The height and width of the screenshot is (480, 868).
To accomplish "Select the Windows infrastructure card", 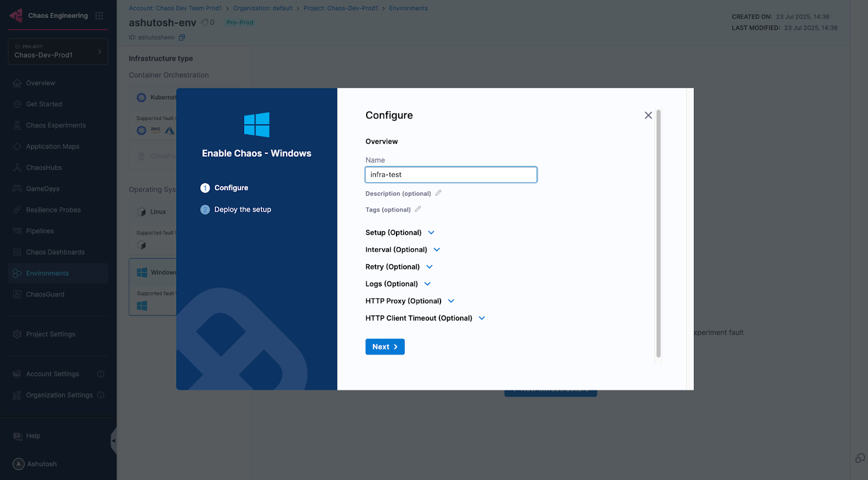I will [153, 286].
